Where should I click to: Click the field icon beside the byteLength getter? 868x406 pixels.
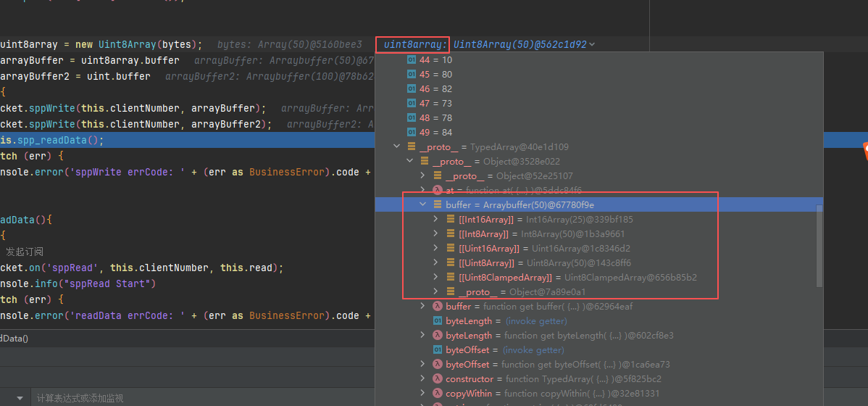click(x=438, y=321)
